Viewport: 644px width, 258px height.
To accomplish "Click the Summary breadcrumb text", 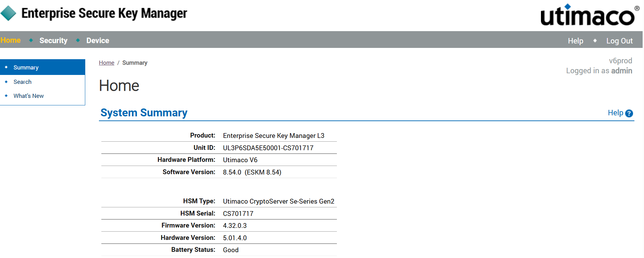I will click(135, 63).
